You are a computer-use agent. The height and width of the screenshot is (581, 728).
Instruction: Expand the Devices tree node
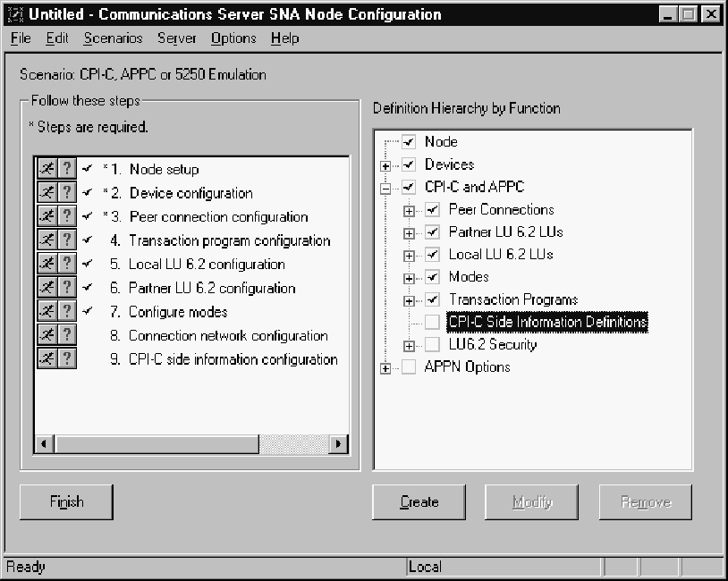(x=385, y=165)
